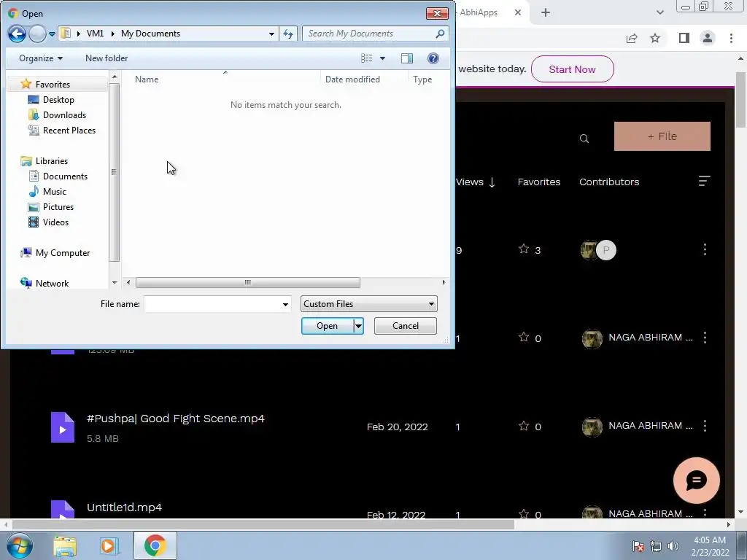Select Downloads in Favorites

(x=64, y=114)
